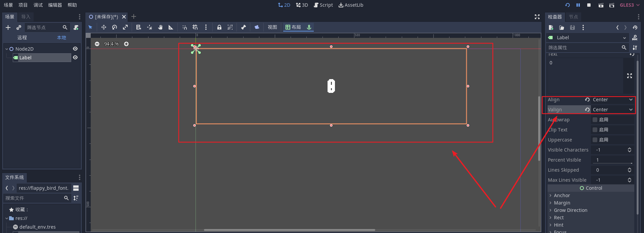Open the 视图 view menu
The width and height of the screenshot is (644, 233).
pyautogui.click(x=272, y=27)
